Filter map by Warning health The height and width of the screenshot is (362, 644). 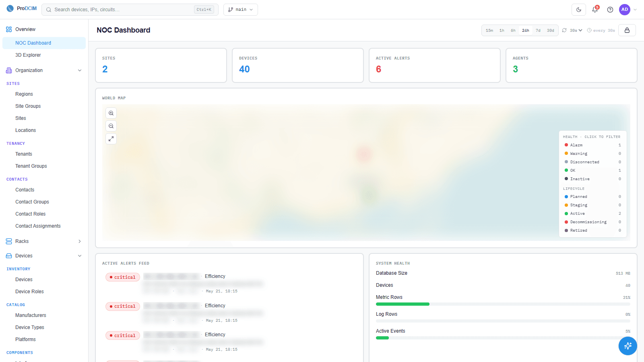tap(592, 154)
